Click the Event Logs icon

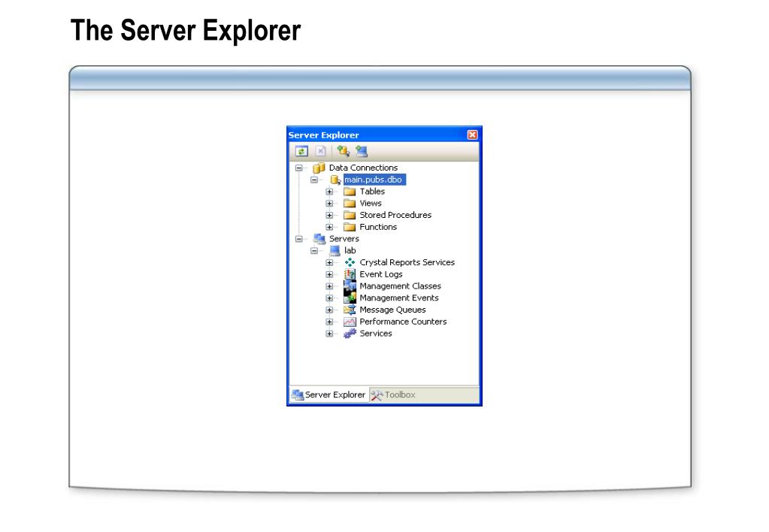pyautogui.click(x=350, y=274)
